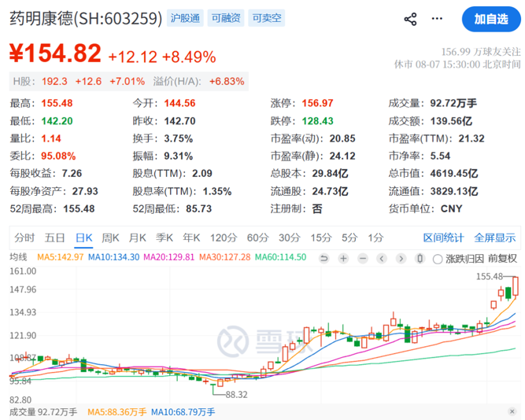
Task: Switch to the 60分 interval tab
Action: [258, 238]
